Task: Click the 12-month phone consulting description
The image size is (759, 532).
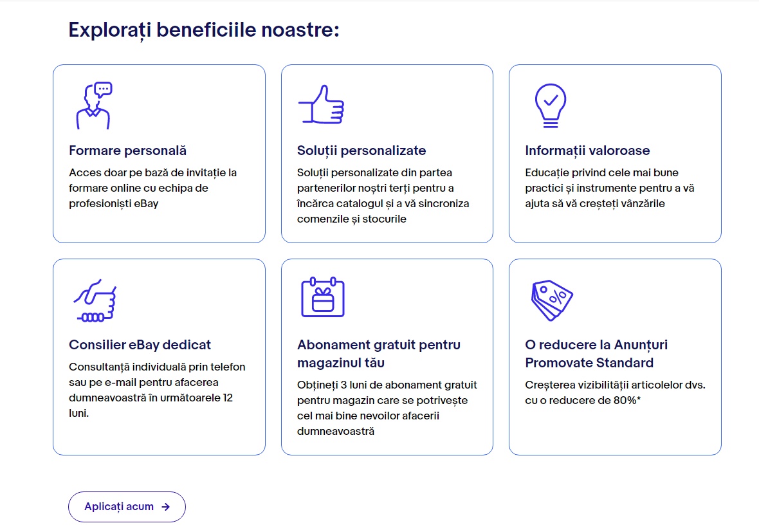Action: (x=156, y=390)
